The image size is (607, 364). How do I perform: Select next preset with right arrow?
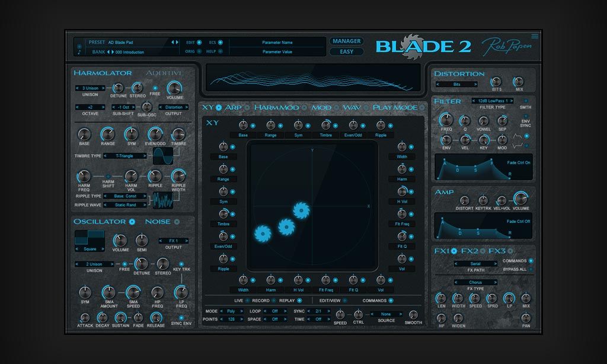point(177,42)
